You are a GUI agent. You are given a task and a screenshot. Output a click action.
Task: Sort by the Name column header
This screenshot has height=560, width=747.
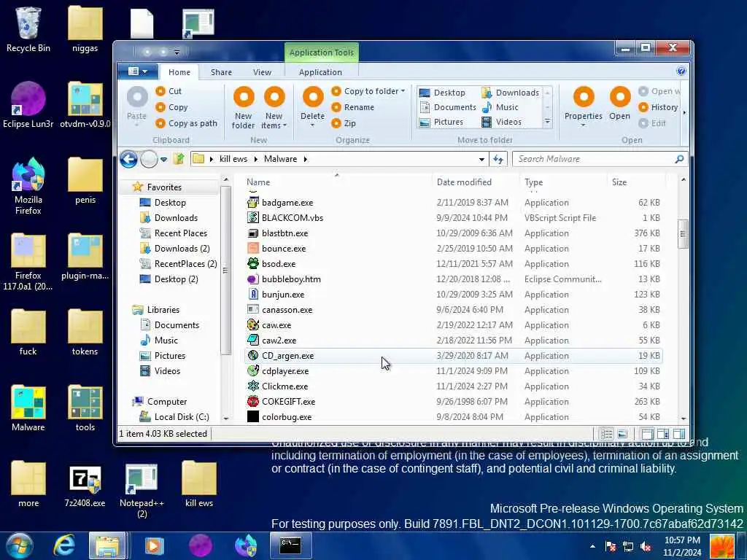[x=338, y=182]
